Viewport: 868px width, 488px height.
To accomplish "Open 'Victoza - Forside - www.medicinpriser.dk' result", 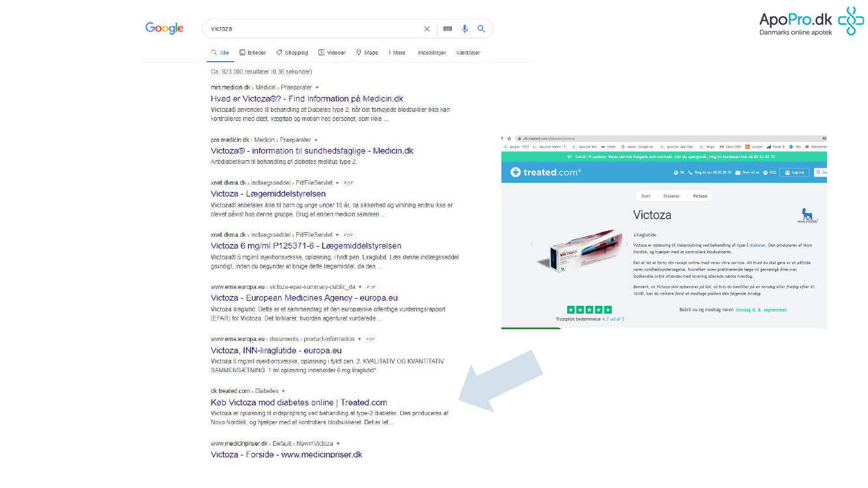I will click(x=287, y=455).
